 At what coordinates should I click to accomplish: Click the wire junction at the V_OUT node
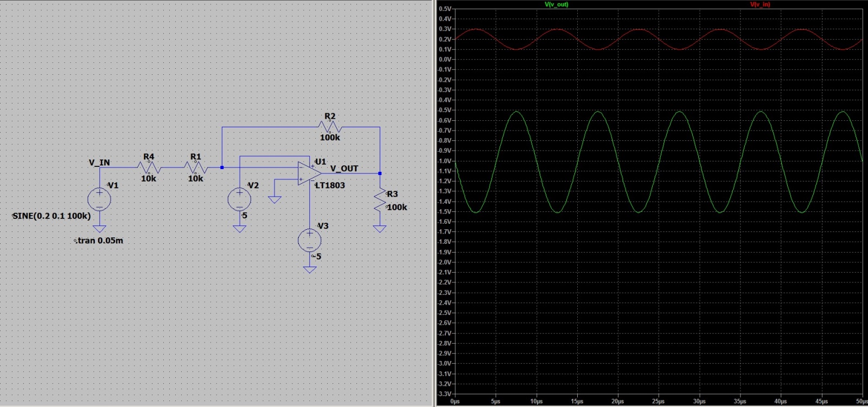pyautogui.click(x=380, y=173)
